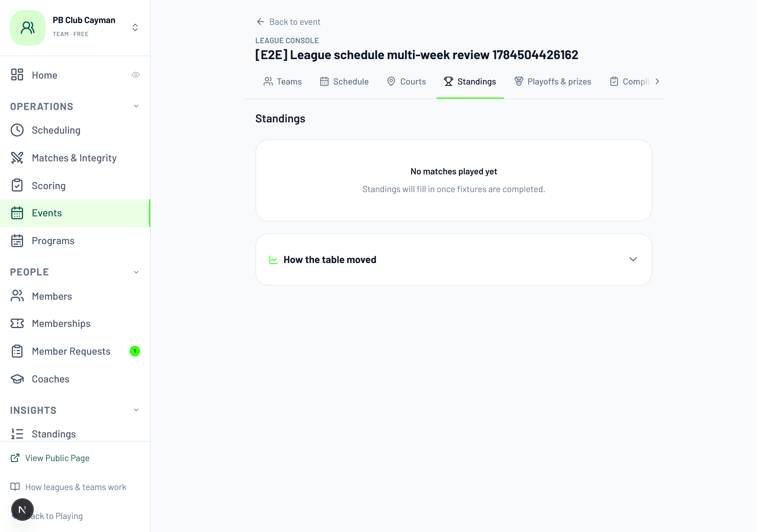Click the Standings tab trophy icon

(x=448, y=81)
